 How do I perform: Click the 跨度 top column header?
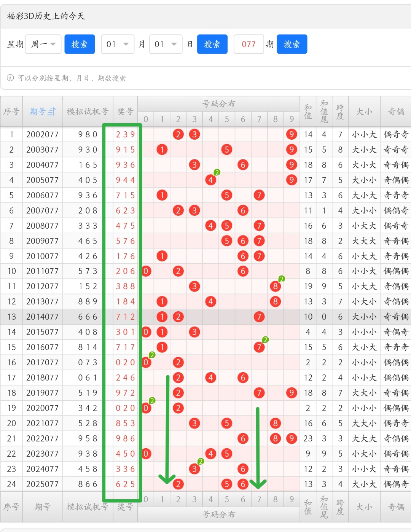tap(340, 111)
